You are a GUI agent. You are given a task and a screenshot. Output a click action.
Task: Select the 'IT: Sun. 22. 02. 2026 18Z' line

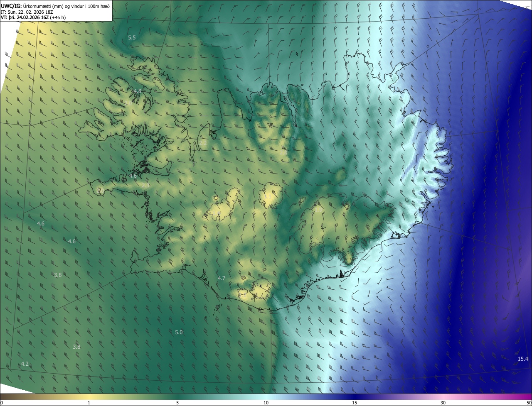click(27, 11)
